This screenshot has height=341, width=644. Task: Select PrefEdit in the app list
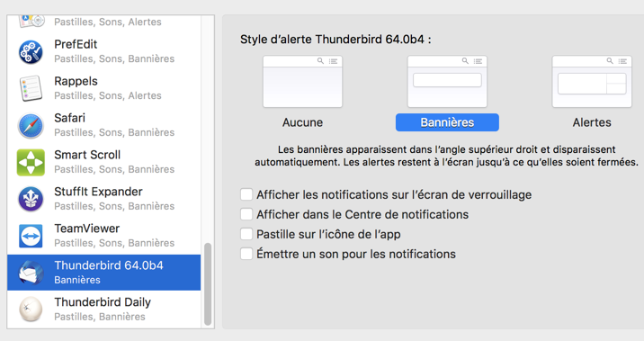click(104, 51)
